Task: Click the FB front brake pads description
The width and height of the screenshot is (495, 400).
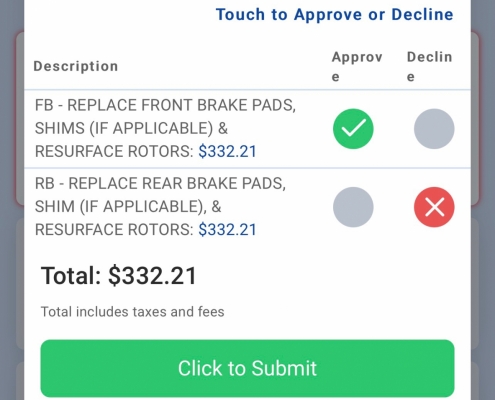Action: click(x=165, y=128)
